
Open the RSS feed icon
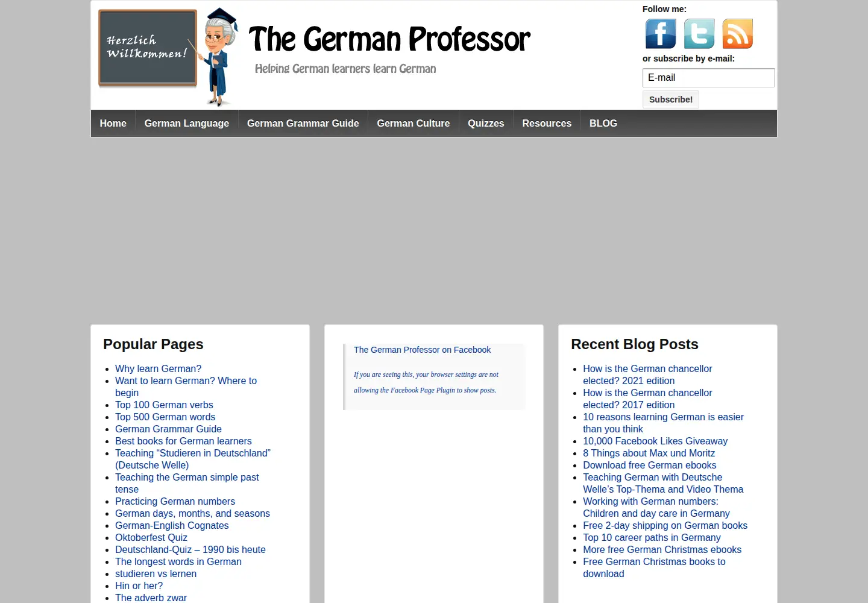coord(738,34)
